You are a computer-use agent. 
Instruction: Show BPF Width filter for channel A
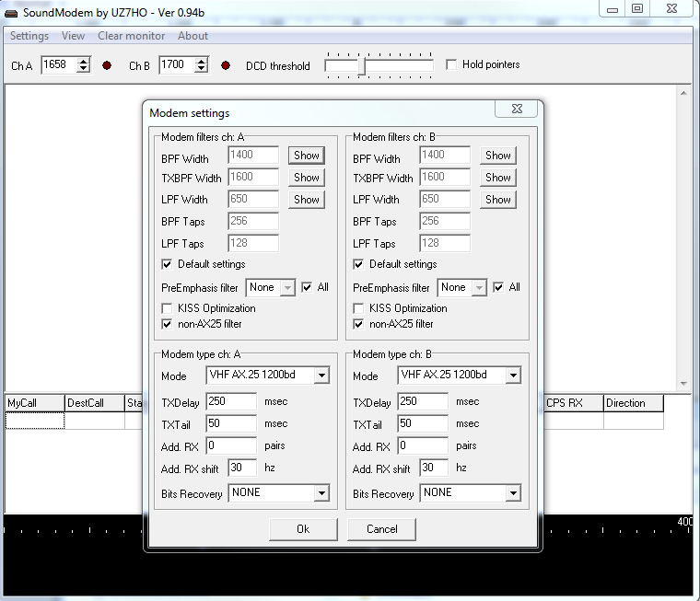pyautogui.click(x=306, y=156)
